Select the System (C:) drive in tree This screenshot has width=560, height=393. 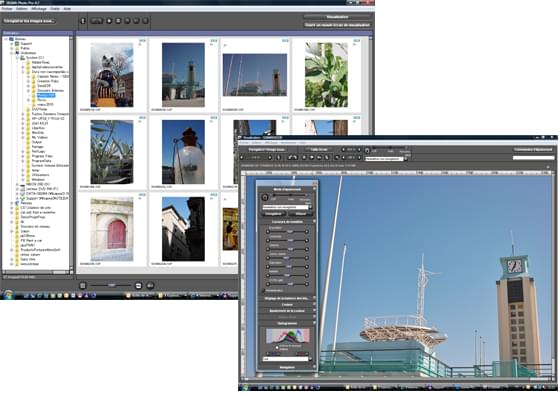click(x=34, y=58)
